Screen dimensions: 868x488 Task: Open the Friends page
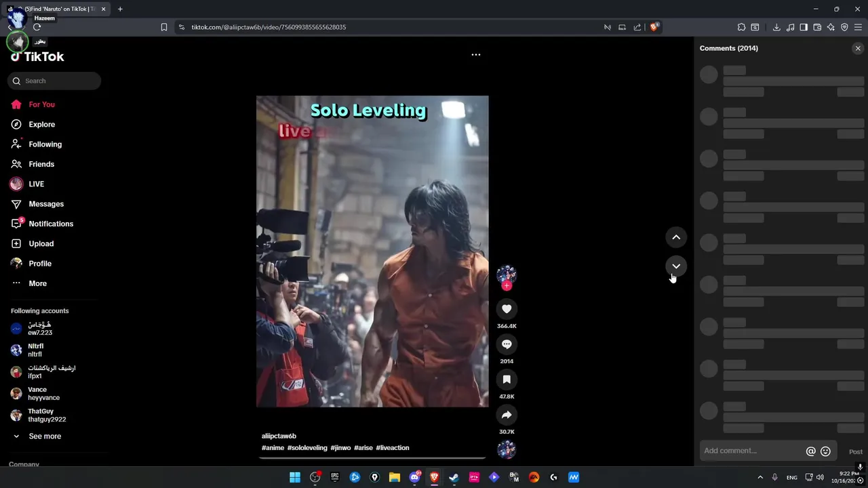point(41,164)
